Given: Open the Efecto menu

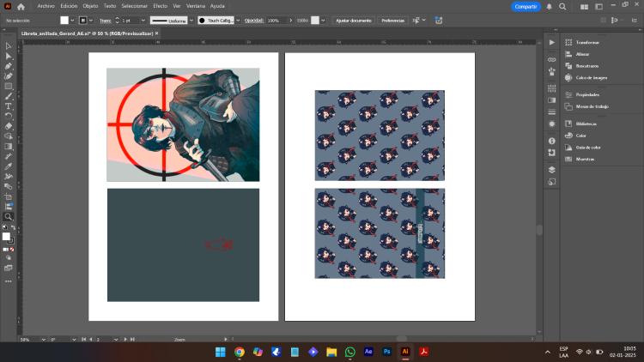Looking at the screenshot, I should 160,6.
